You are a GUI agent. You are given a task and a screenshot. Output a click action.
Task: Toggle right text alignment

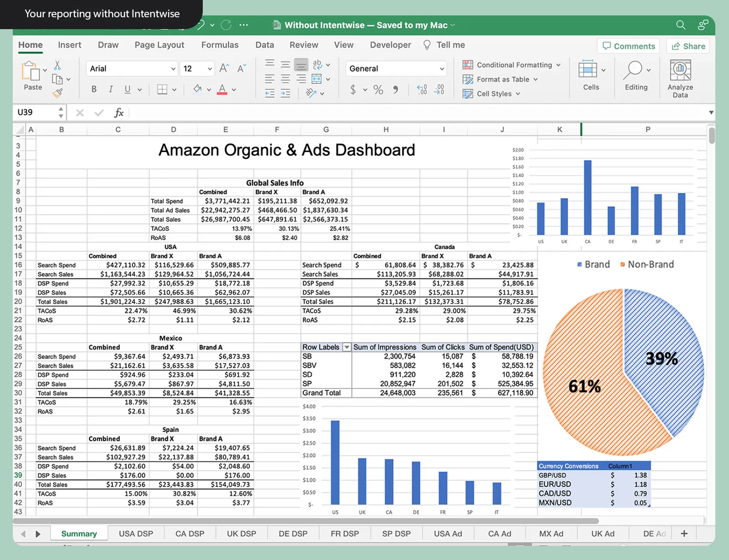click(x=301, y=79)
